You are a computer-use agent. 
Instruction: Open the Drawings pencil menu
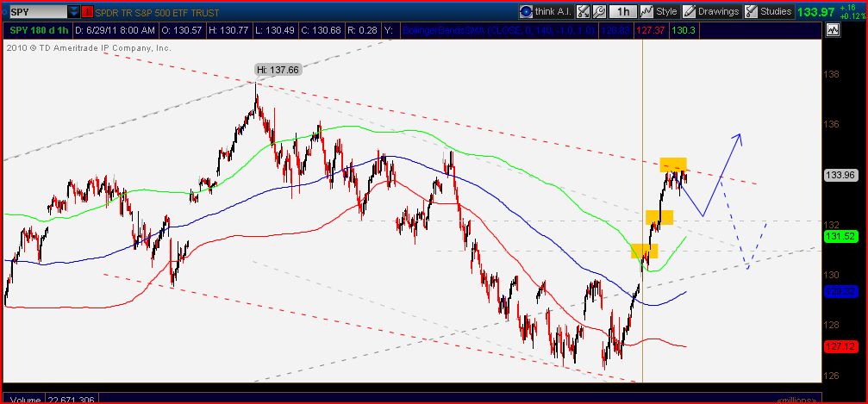(711, 11)
